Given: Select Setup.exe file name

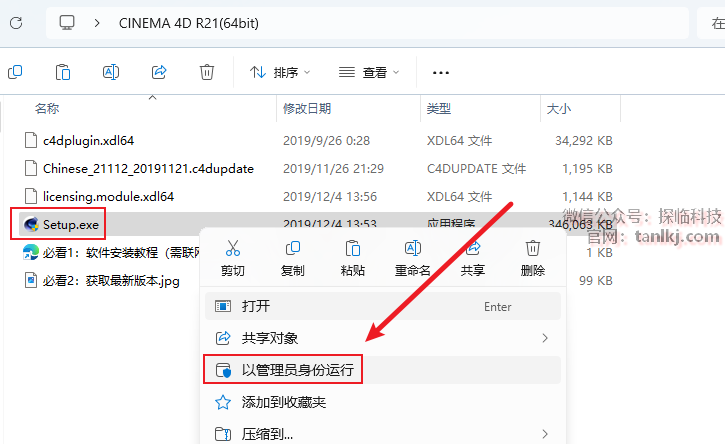Looking at the screenshot, I should 71,225.
